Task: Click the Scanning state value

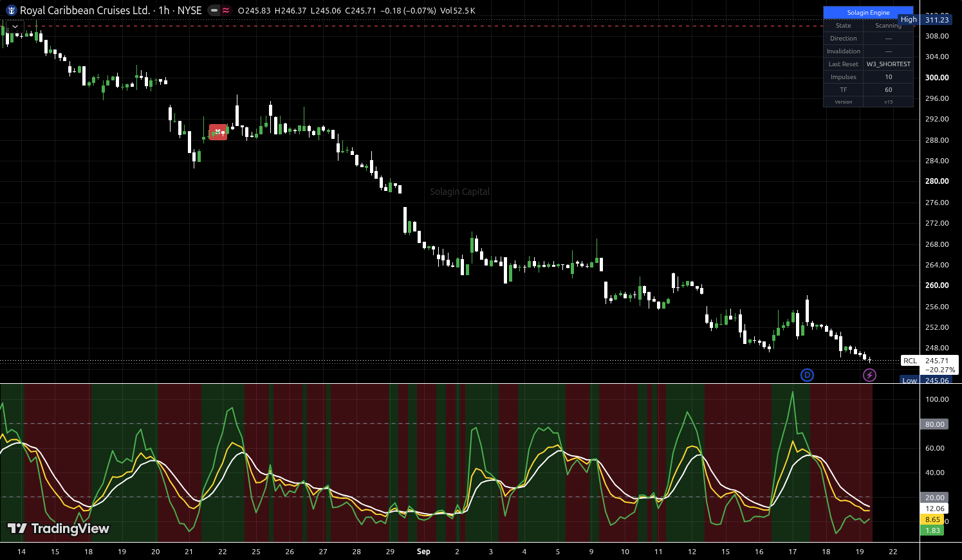Action: pyautogui.click(x=889, y=26)
